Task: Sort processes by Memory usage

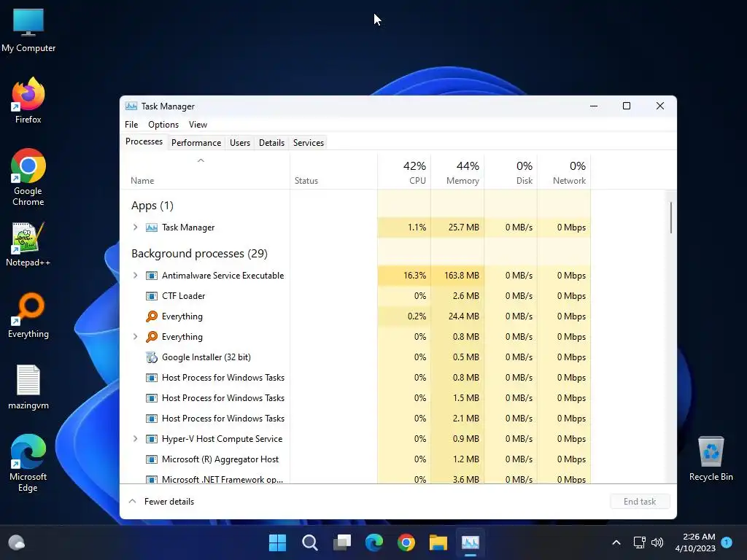Action: click(457, 171)
